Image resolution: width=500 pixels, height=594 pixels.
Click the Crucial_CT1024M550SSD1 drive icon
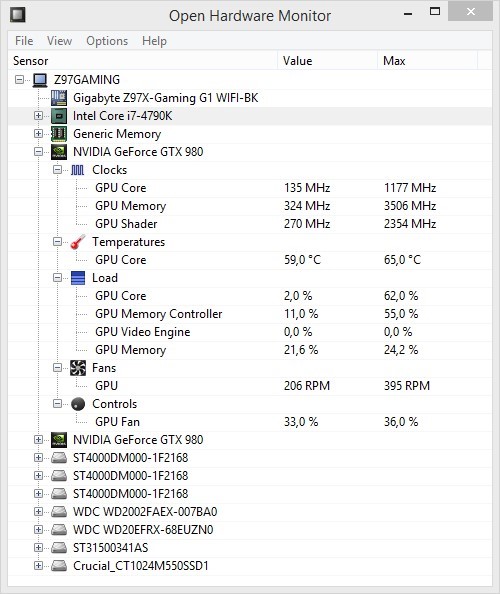coord(59,566)
